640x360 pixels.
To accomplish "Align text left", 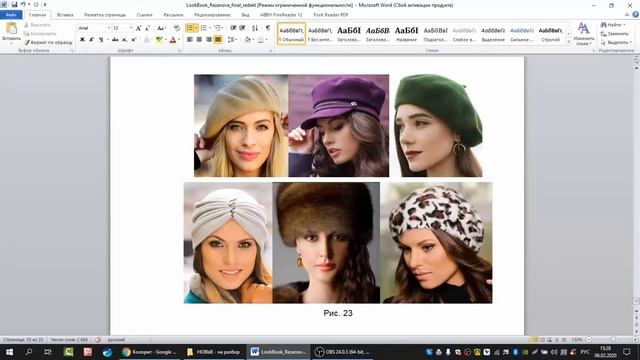I will pos(190,40).
